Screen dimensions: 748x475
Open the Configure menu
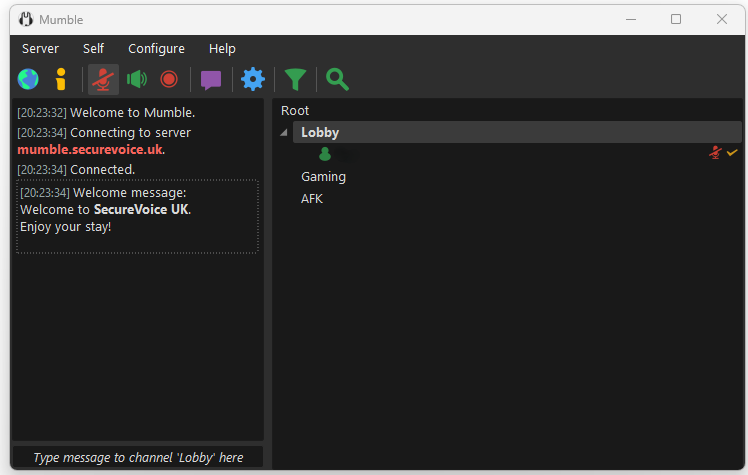(156, 49)
